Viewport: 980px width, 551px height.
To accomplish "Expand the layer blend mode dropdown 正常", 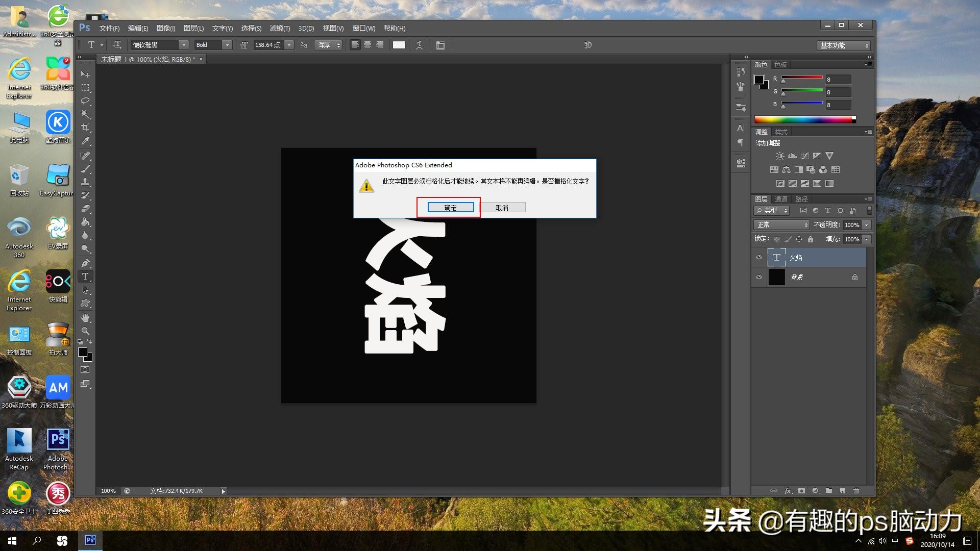I will pyautogui.click(x=781, y=225).
